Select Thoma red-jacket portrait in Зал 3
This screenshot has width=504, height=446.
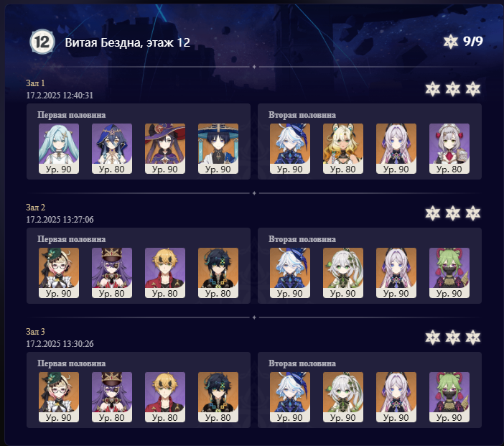pos(165,397)
